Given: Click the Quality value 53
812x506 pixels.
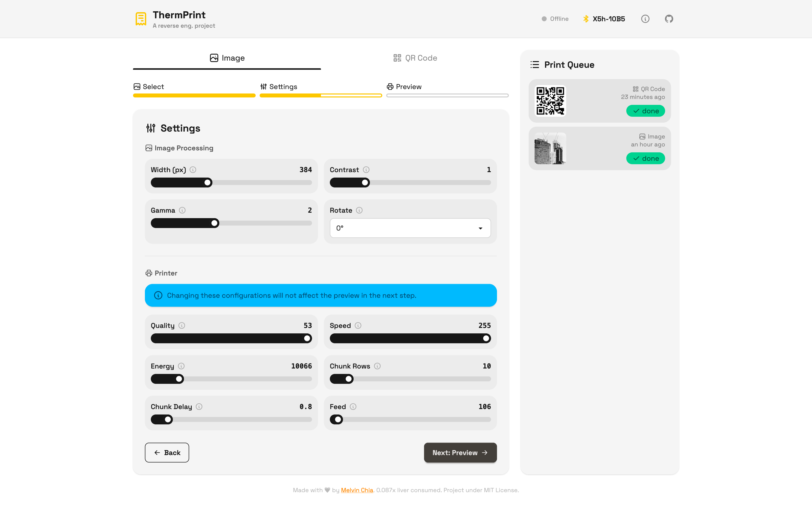Looking at the screenshot, I should [308, 326].
